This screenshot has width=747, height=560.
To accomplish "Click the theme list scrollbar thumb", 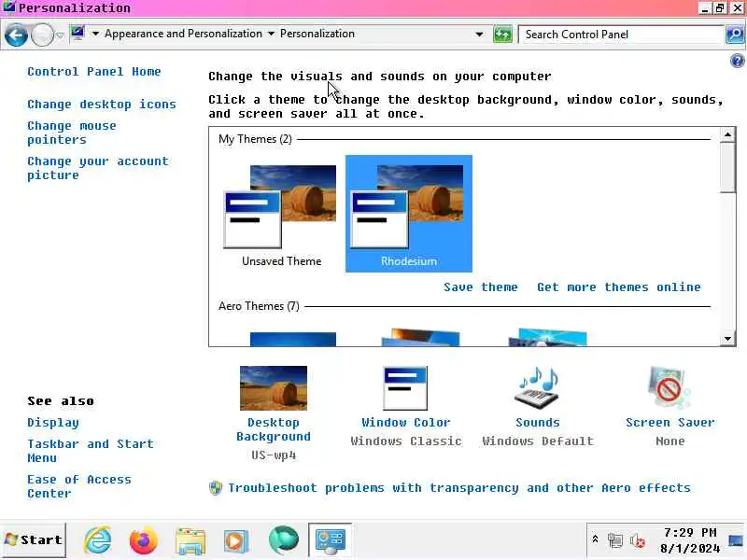I will pyautogui.click(x=727, y=168).
